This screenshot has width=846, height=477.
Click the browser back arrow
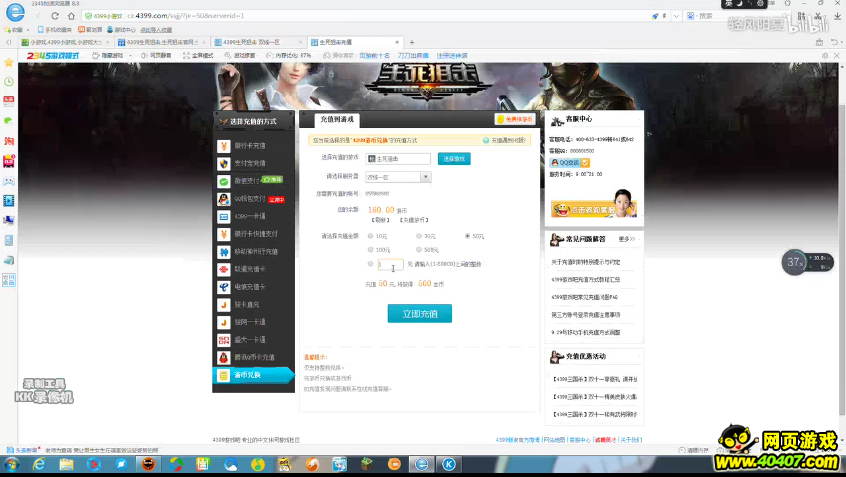(x=38, y=16)
